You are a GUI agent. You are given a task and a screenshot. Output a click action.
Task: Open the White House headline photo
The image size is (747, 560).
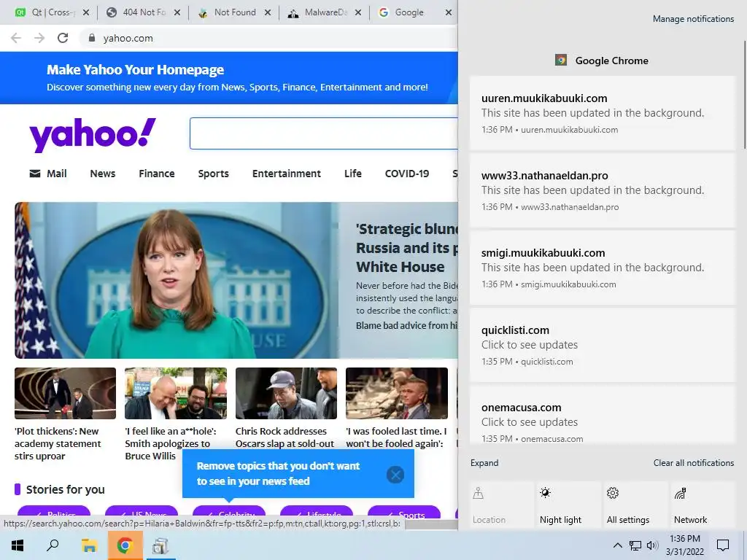(177, 280)
